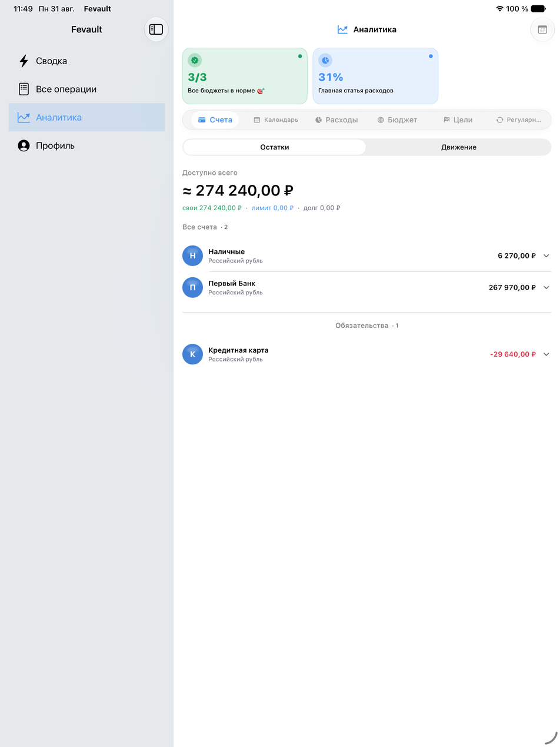Tap the green shield checkmark budget icon
Screen dimensions: 560x747
[195, 60]
